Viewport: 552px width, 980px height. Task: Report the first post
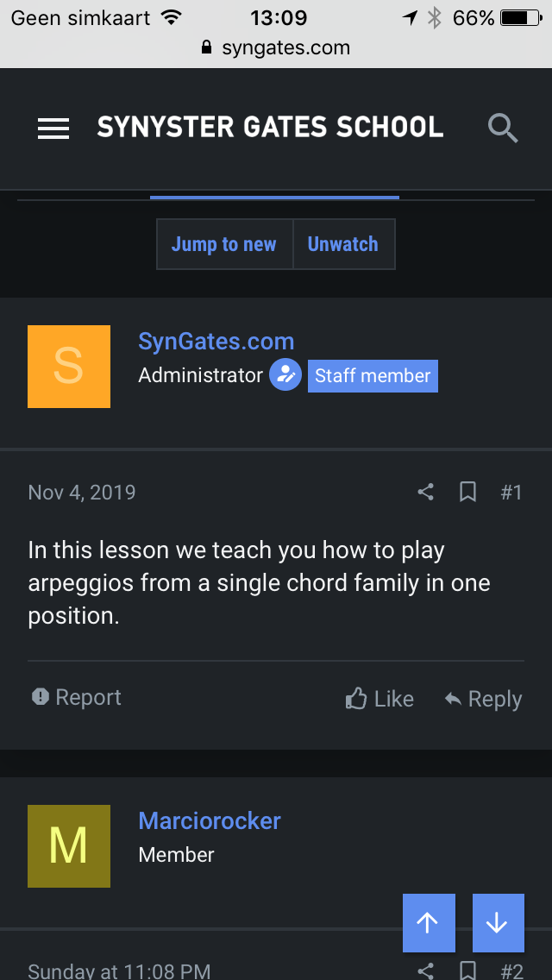[x=77, y=697]
